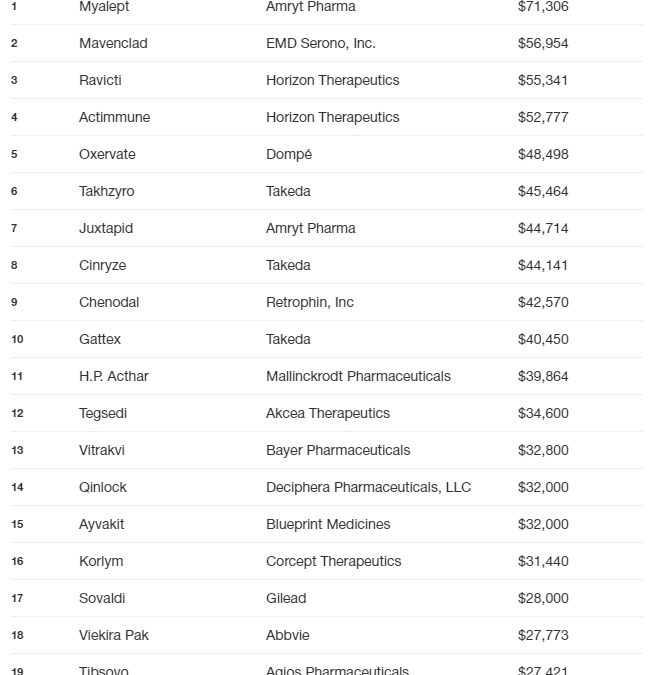Select Blueprint Medicines manufacturer cell
This screenshot has height=675, width=655.
[328, 524]
